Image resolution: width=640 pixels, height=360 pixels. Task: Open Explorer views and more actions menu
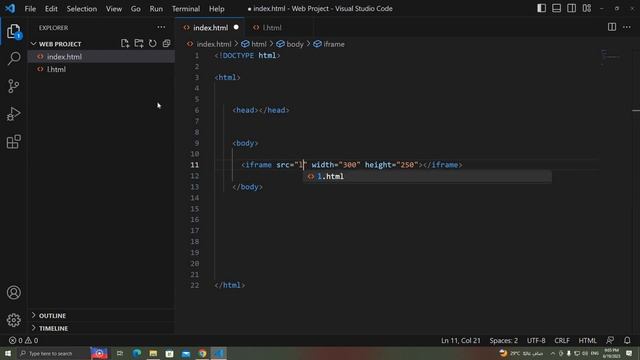(x=161, y=27)
